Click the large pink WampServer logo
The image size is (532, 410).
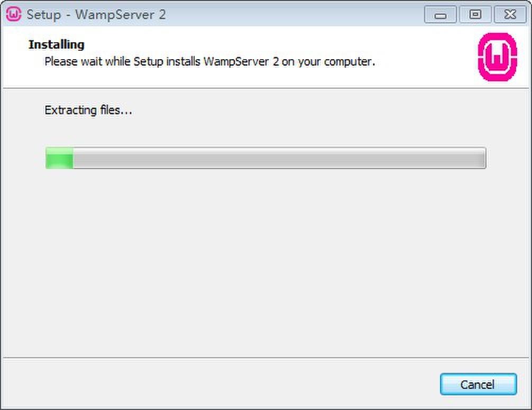pos(498,57)
